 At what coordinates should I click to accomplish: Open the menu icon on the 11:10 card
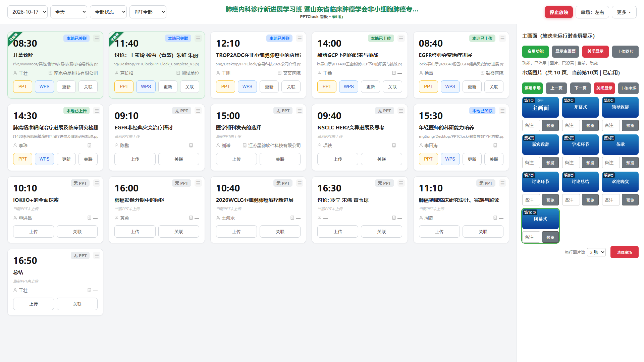click(x=502, y=183)
